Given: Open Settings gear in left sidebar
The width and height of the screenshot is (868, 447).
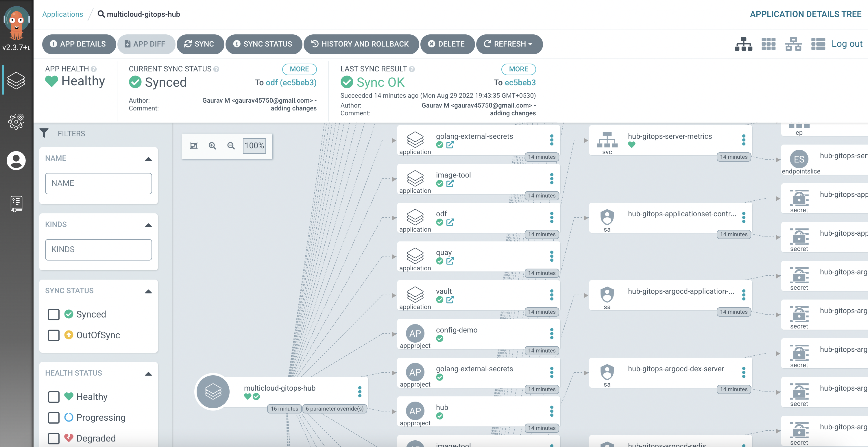Looking at the screenshot, I should [x=16, y=121].
